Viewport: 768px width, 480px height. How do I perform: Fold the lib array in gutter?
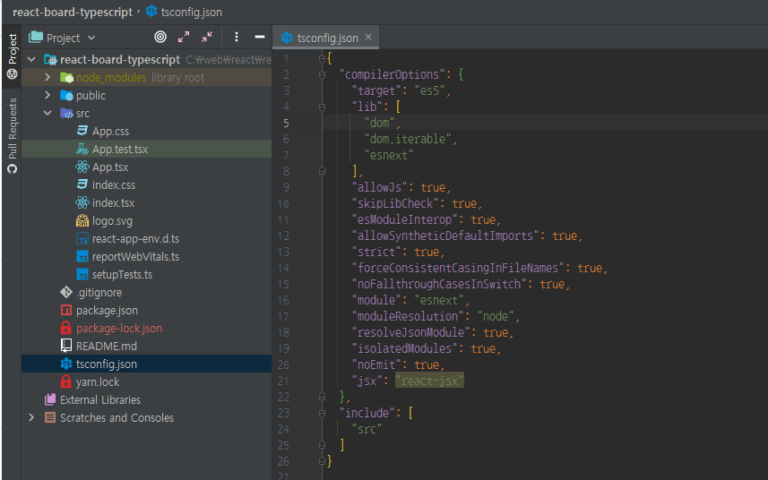click(324, 106)
